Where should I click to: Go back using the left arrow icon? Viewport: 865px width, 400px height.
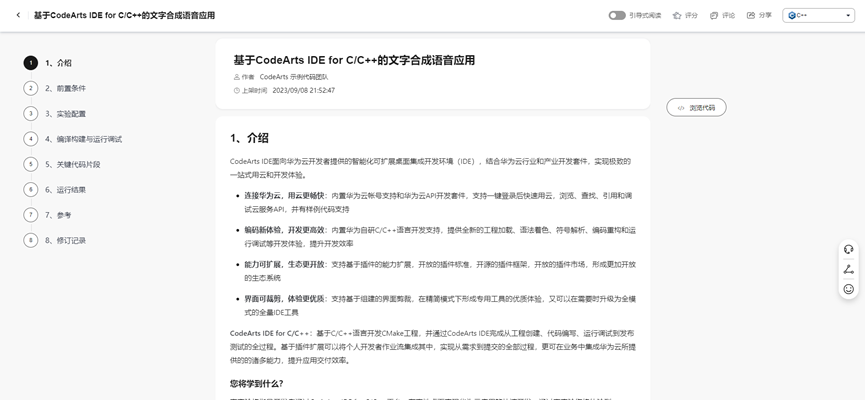pos(18,15)
